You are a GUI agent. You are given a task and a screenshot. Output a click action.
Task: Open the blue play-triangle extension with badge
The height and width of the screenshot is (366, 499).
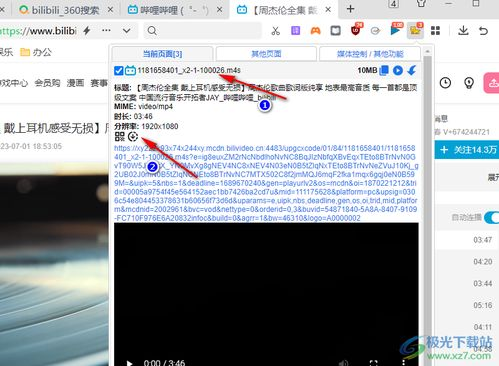pos(396,30)
